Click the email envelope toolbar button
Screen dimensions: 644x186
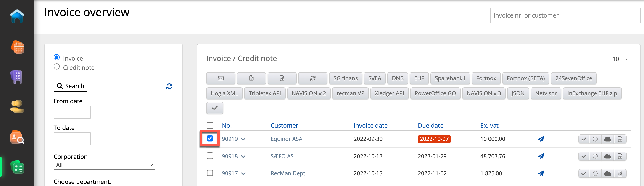point(221,78)
